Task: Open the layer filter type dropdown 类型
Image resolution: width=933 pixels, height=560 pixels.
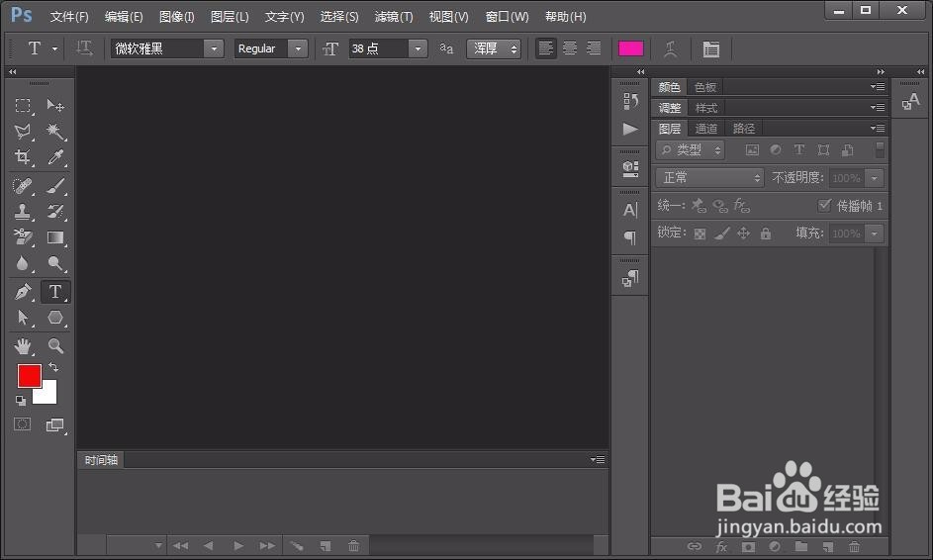Action: [x=691, y=150]
